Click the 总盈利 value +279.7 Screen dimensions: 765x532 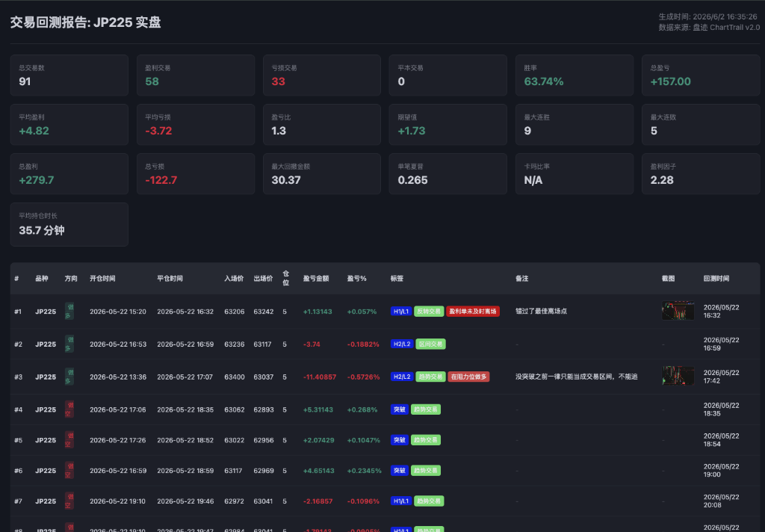pyautogui.click(x=36, y=180)
